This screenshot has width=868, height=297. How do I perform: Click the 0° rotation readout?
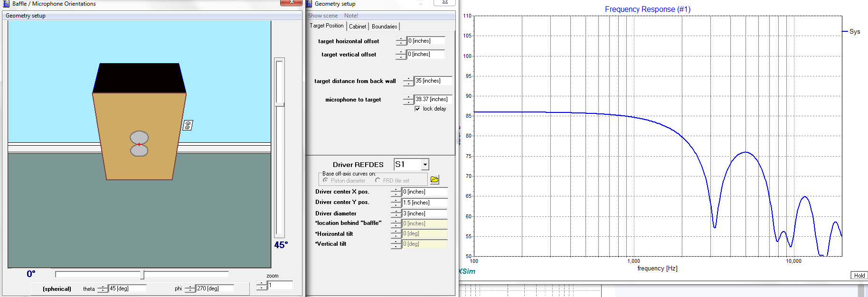(31, 274)
